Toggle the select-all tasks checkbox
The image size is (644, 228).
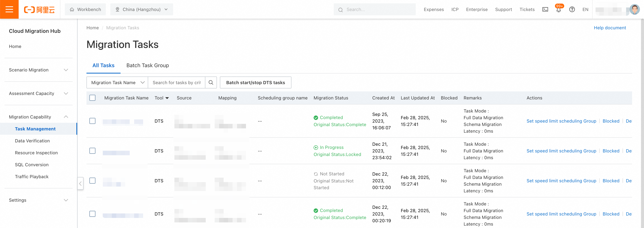(x=92, y=98)
